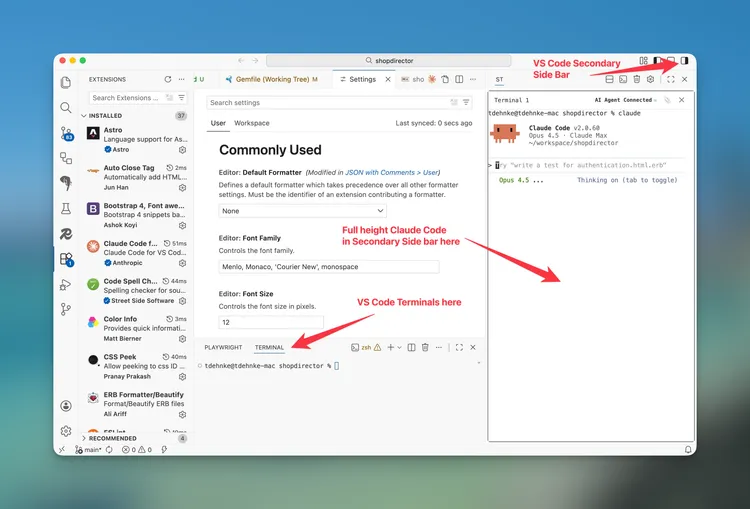Toggle full screen for the secondary side bar panel

tap(670, 79)
